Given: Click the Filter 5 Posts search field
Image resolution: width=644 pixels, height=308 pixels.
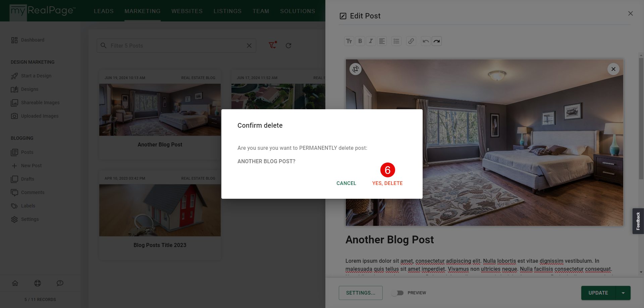Looking at the screenshot, I should click(176, 46).
